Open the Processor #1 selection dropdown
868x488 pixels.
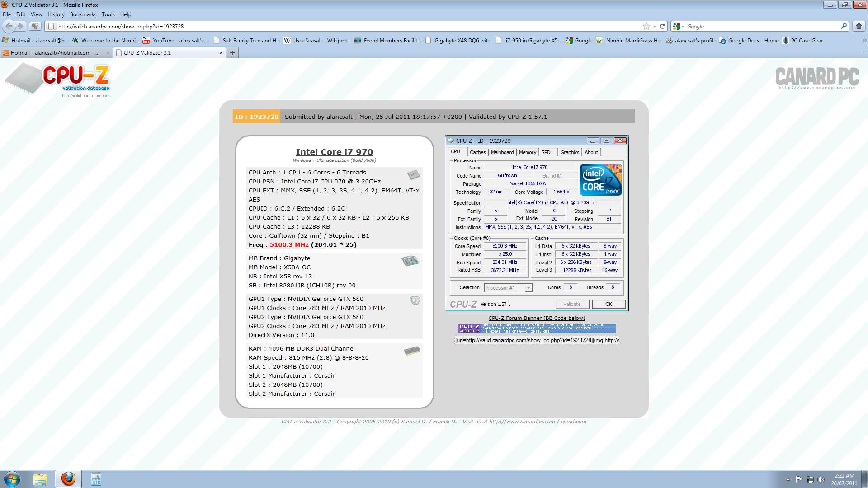(x=508, y=288)
